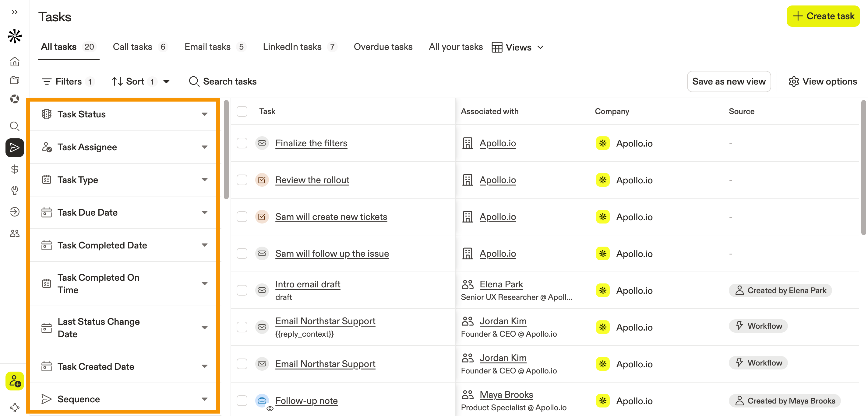Toggle the select-all tasks checkbox
Viewport: 868px width, 416px height.
242,111
